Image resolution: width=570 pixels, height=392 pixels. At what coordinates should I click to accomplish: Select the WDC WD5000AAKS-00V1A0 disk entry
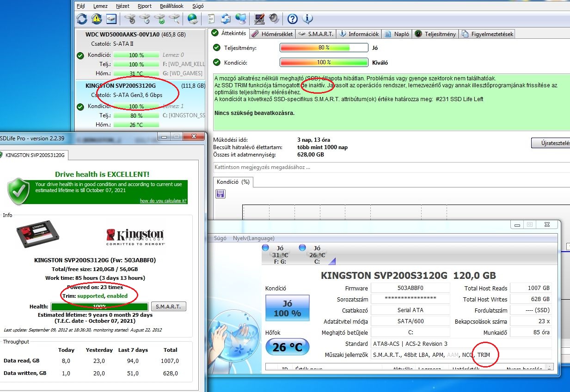[141, 54]
